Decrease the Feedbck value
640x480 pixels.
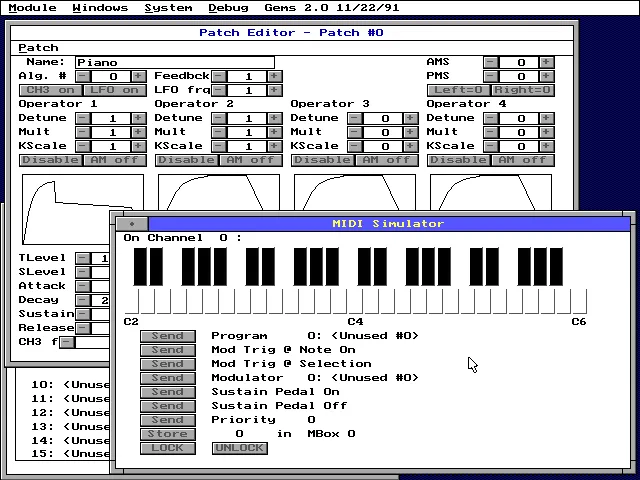(219, 76)
